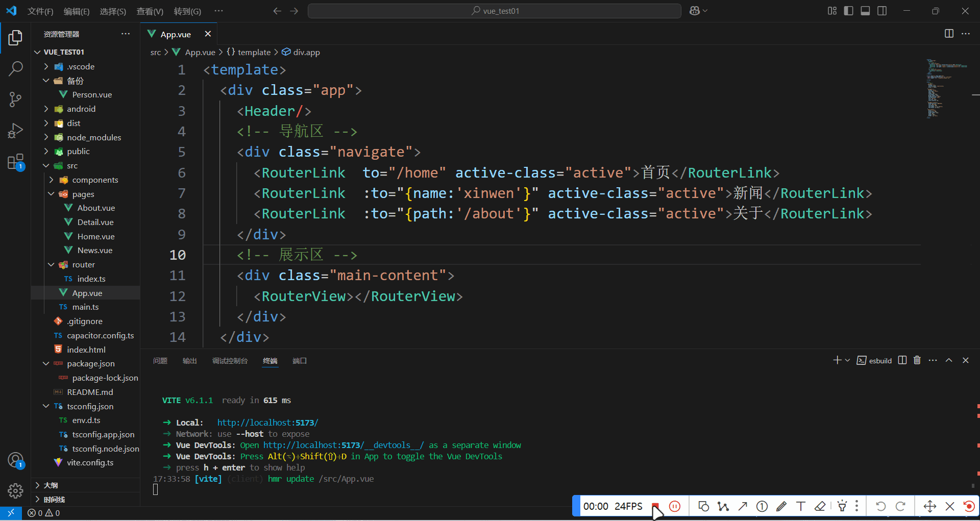Toggle the bottom panel layout button
980x521 pixels.
coord(865,11)
